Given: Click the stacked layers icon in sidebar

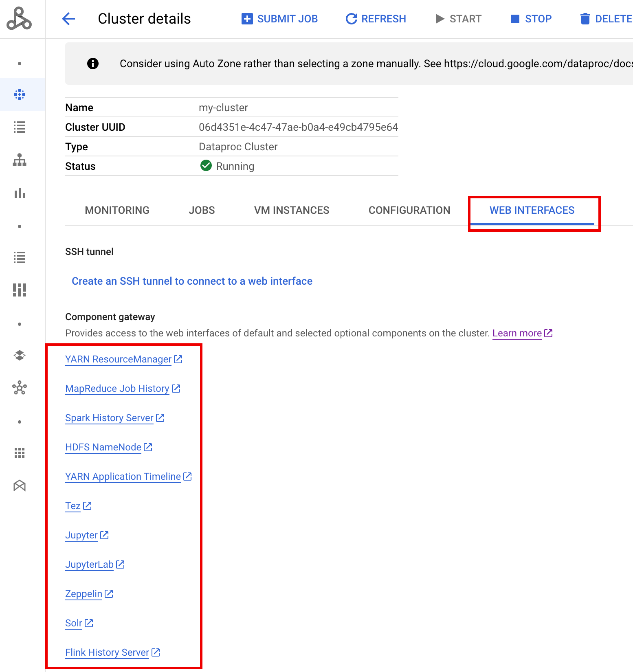Looking at the screenshot, I should pyautogui.click(x=20, y=356).
